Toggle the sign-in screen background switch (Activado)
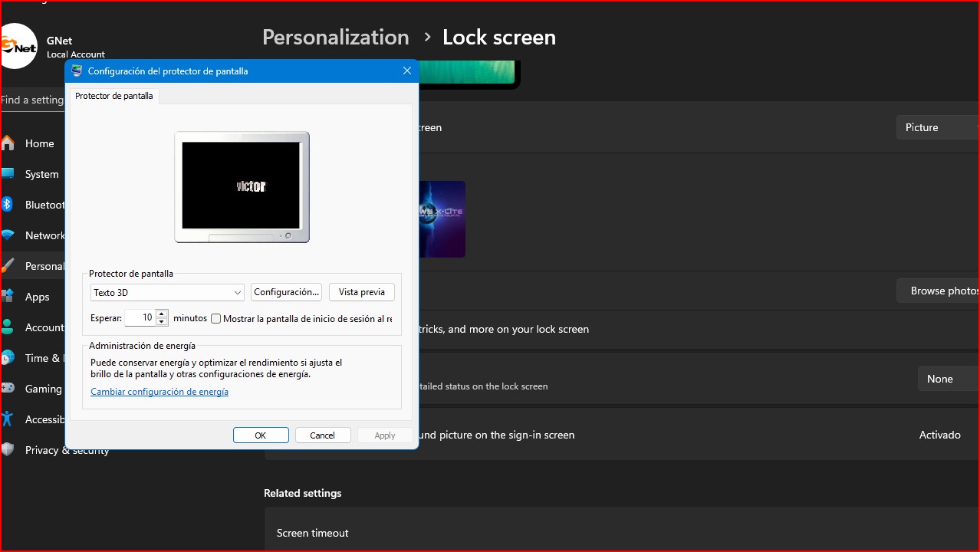Screen dimensions: 980x552 coord(939,435)
